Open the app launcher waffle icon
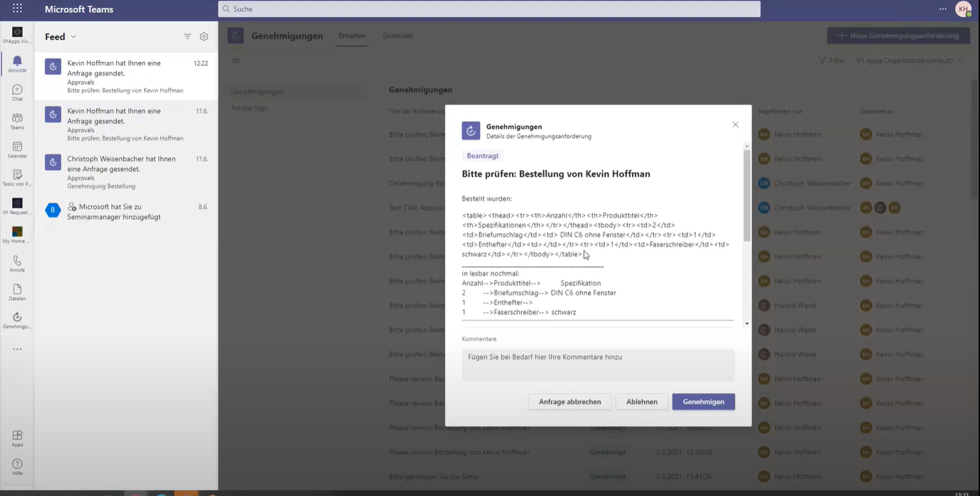This screenshot has width=980, height=496. [x=17, y=9]
